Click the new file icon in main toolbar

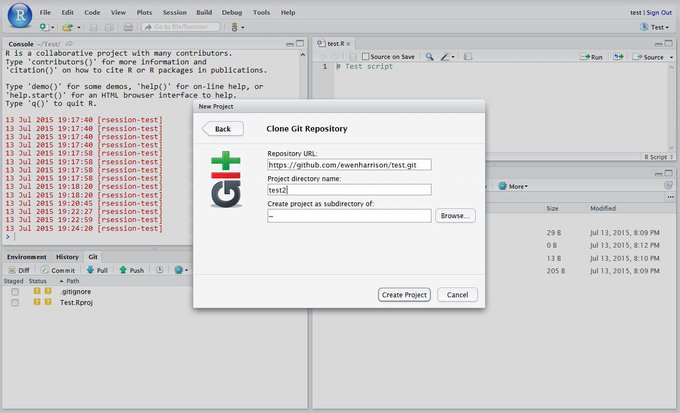point(44,27)
